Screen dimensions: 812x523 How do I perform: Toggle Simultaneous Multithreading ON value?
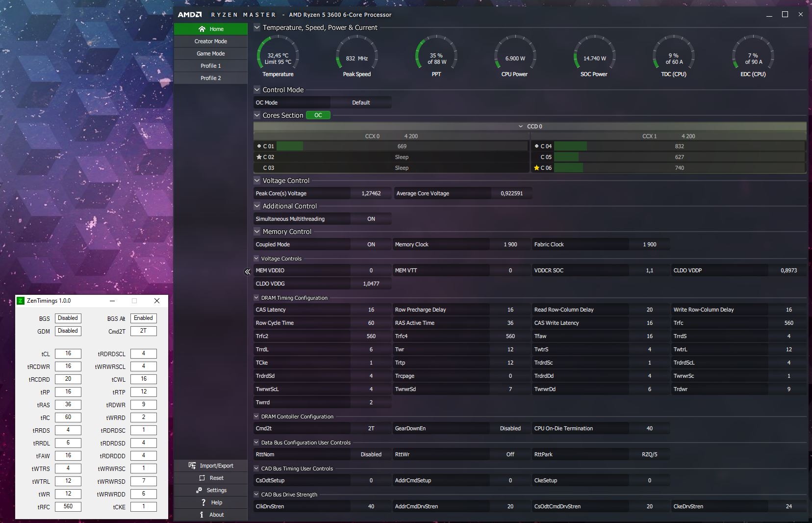tap(371, 219)
